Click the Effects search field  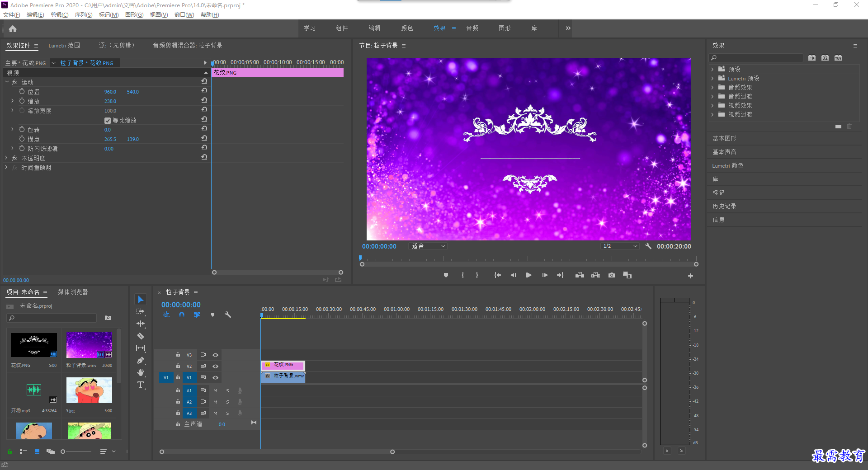[x=756, y=58]
